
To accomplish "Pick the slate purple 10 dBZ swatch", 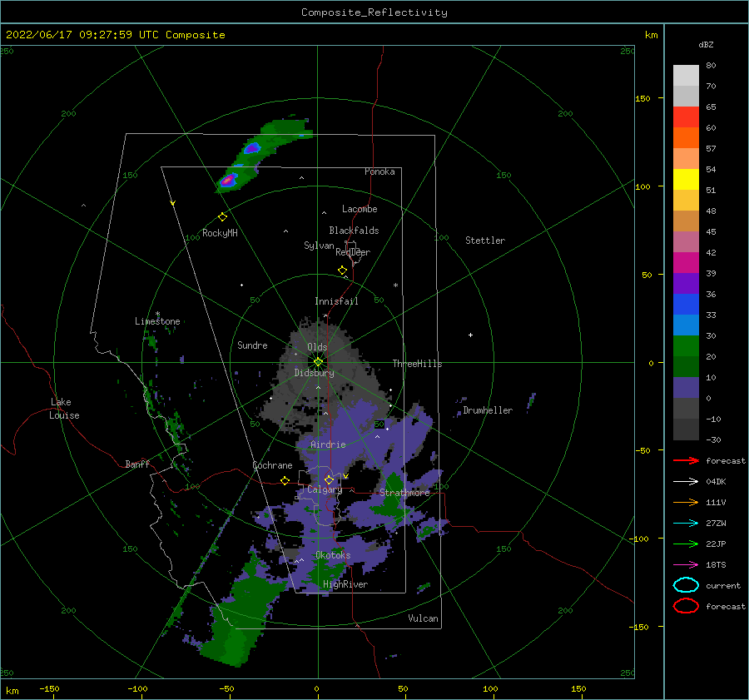I will click(x=686, y=388).
